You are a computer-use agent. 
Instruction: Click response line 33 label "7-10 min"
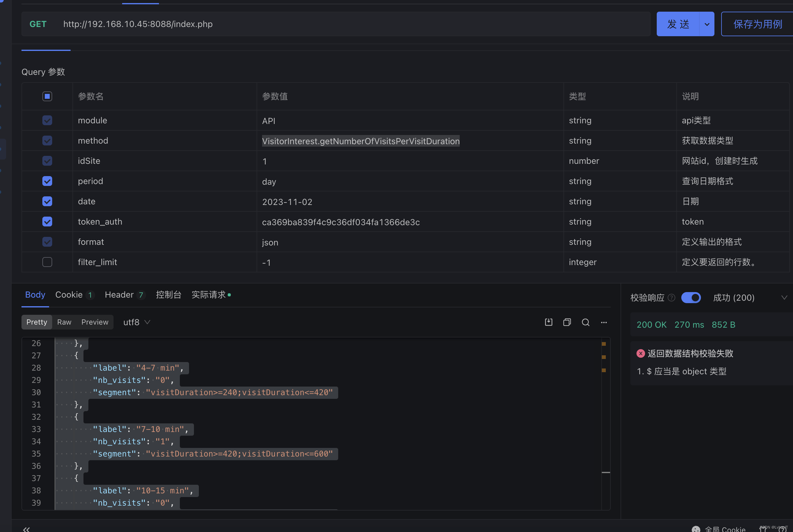[141, 429]
